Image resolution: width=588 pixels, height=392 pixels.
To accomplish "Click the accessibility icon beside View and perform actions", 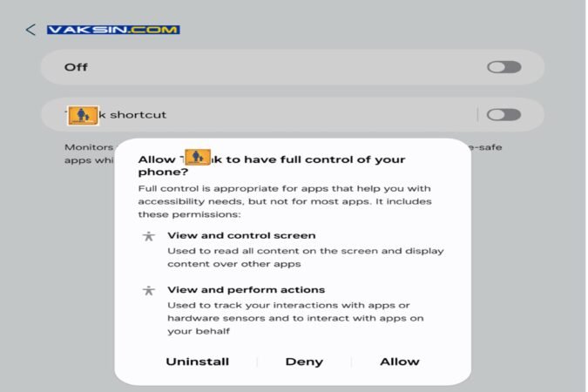I will (x=148, y=290).
